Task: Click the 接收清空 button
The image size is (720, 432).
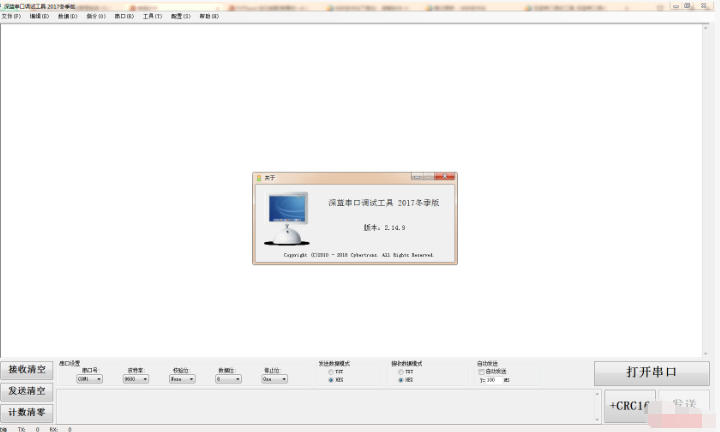Action: click(x=27, y=370)
